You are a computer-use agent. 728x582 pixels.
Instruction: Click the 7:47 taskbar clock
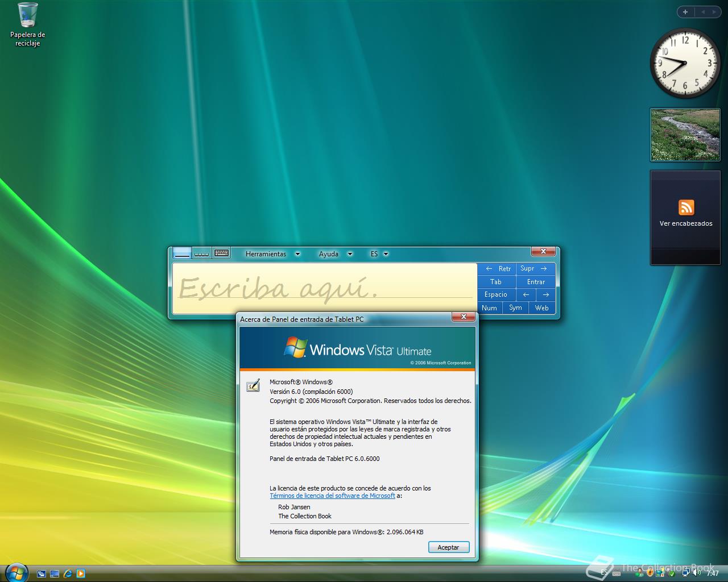713,573
